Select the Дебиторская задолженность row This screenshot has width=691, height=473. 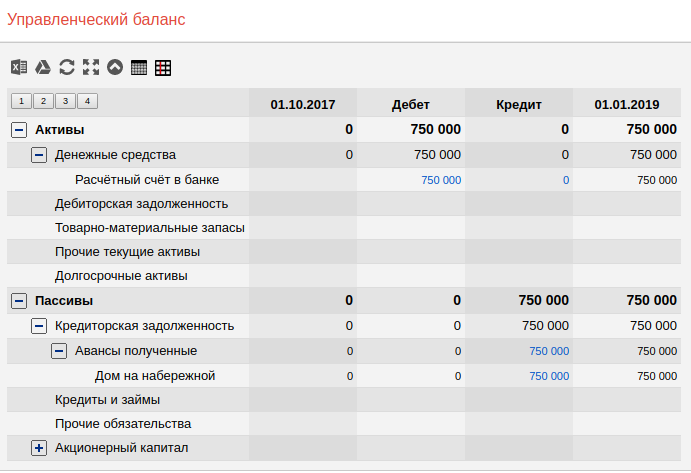tap(344, 204)
